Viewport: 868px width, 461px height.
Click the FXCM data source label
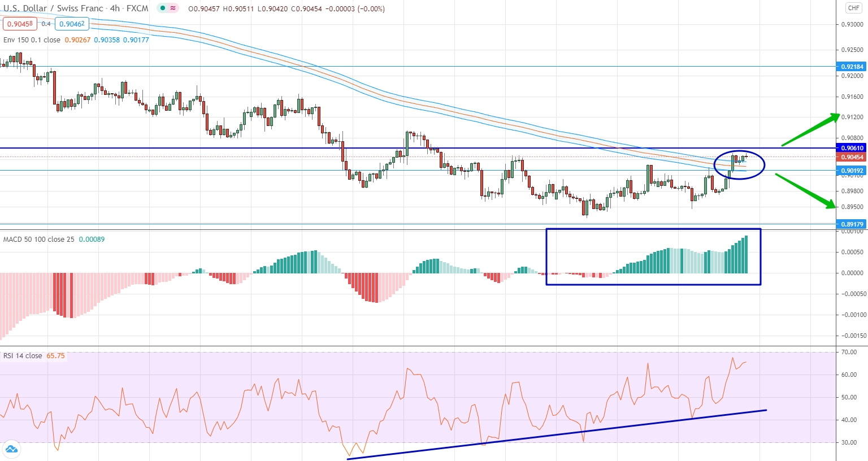(137, 8)
